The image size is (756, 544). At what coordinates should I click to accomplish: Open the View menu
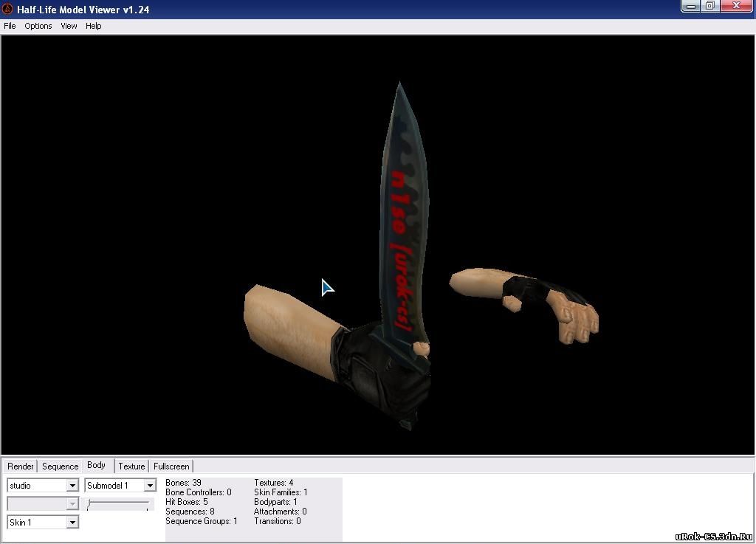tap(69, 26)
